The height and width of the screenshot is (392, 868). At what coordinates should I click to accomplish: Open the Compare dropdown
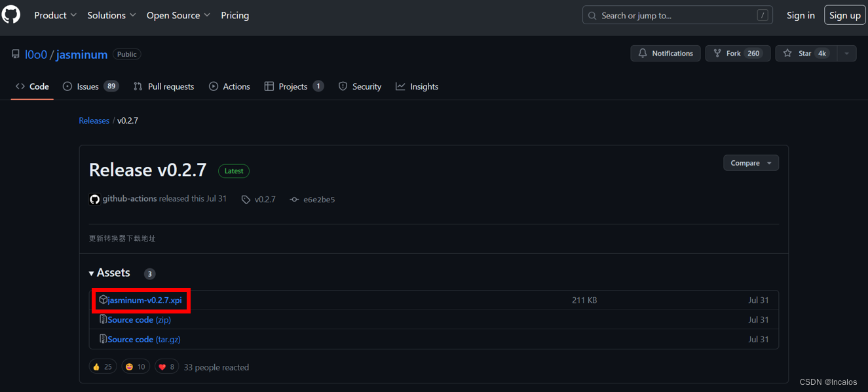[751, 163]
